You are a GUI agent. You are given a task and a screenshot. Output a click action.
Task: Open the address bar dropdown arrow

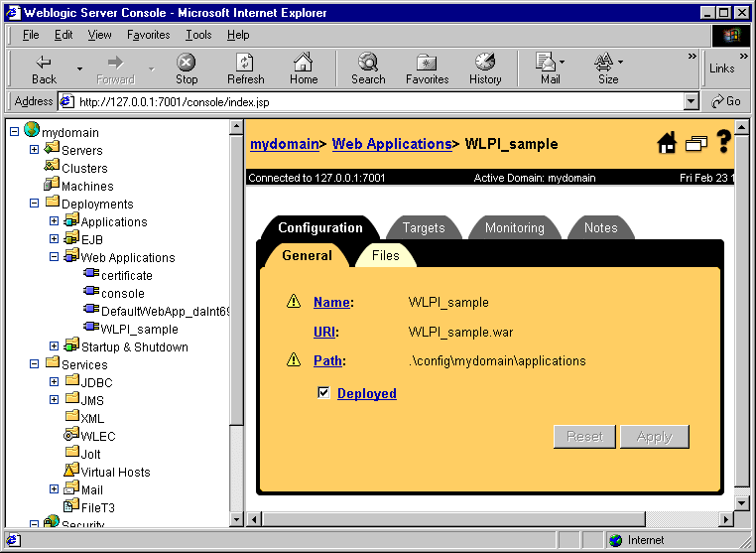691,102
